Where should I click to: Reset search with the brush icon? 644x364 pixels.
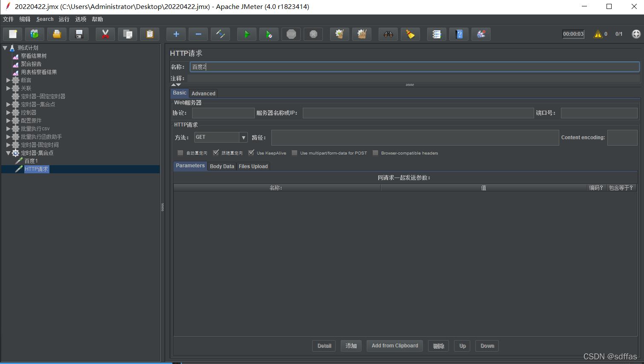410,34
